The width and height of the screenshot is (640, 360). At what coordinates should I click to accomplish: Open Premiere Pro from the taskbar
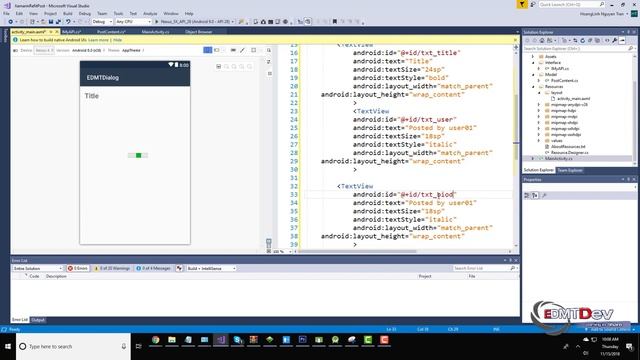(x=302, y=340)
